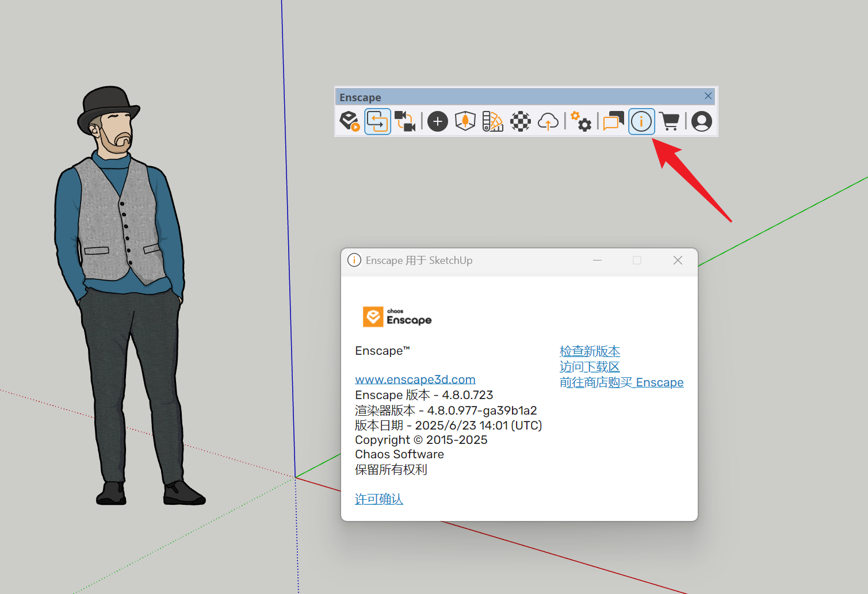
Task: Close the Enscape 用于 SketchUp dialog
Action: coord(678,260)
